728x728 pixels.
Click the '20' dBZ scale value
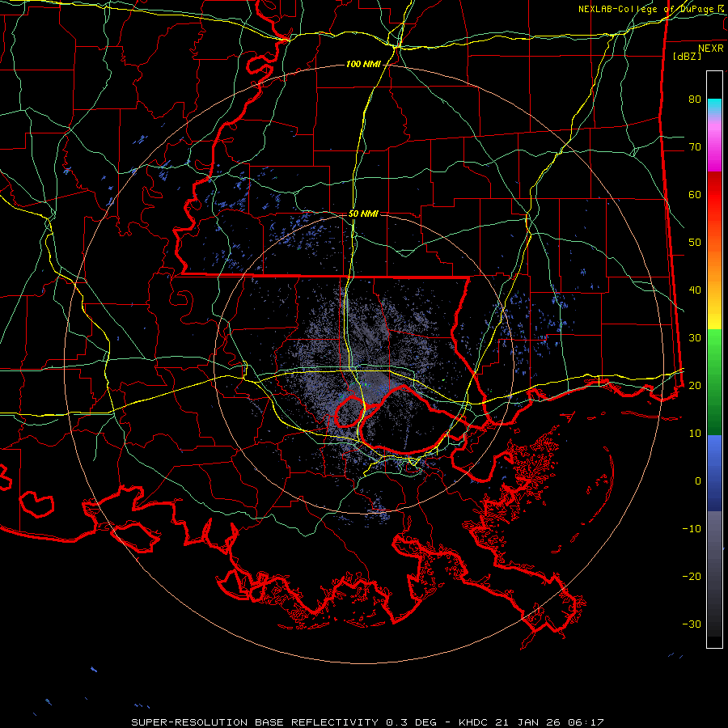point(695,385)
